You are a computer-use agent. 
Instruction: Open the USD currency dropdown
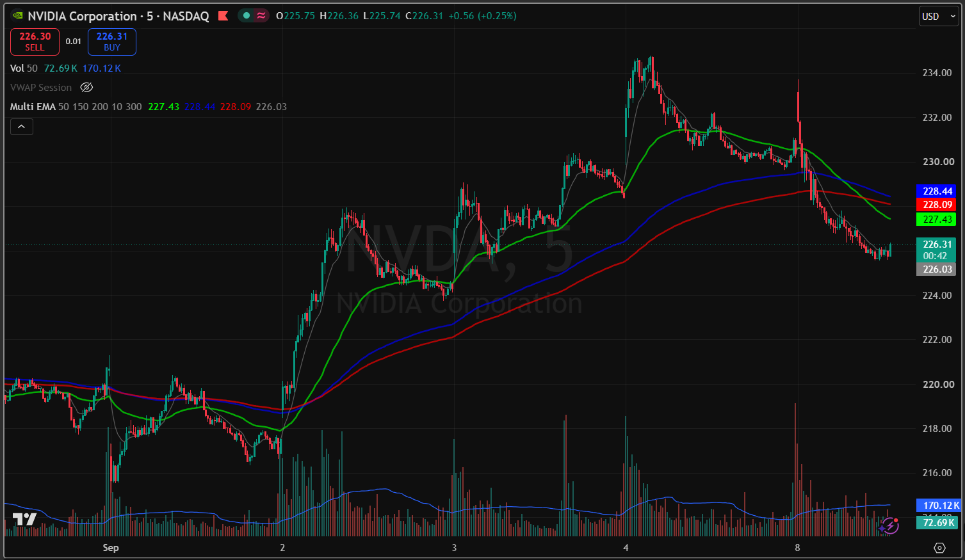pyautogui.click(x=938, y=17)
